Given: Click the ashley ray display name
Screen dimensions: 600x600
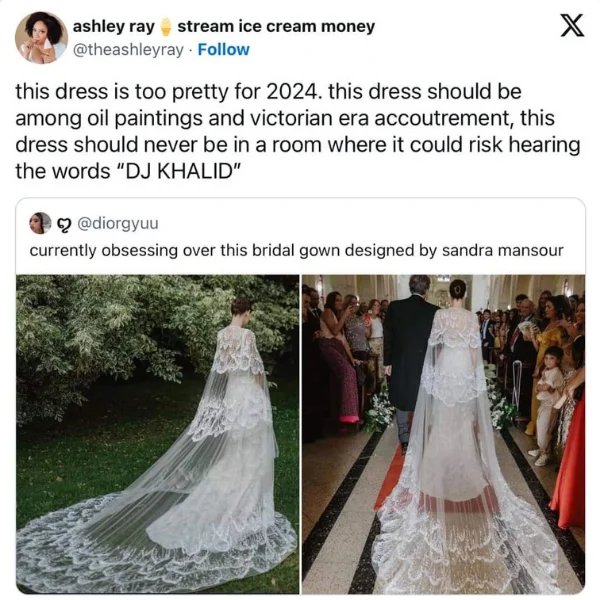Looking at the screenshot, I should (113, 26).
